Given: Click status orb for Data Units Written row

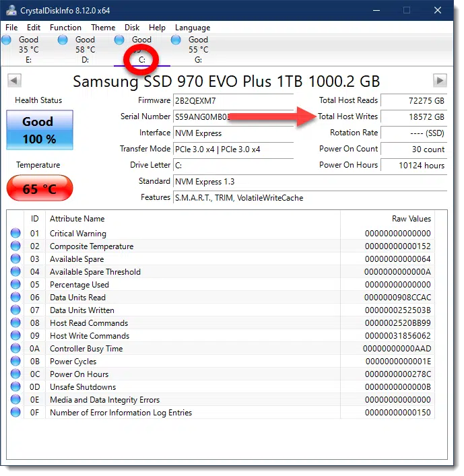Looking at the screenshot, I should pyautogui.click(x=15, y=310).
